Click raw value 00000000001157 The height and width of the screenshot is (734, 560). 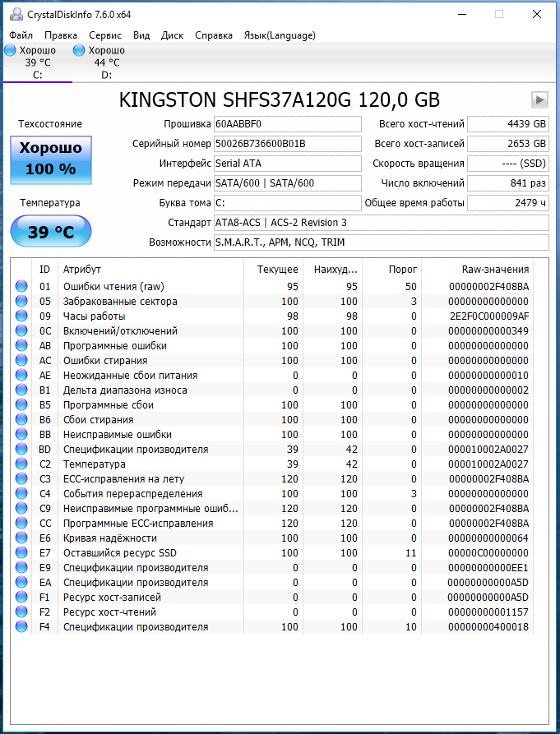488,612
